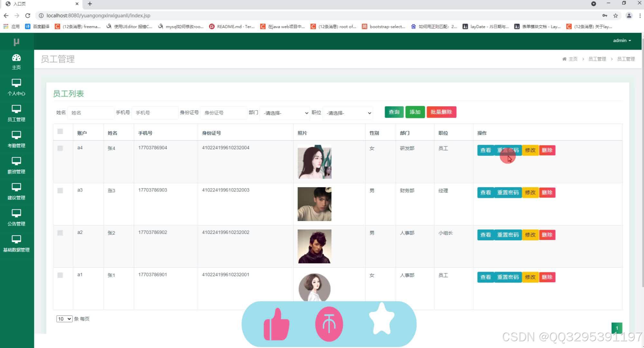Open README.md bookmark
The height and width of the screenshot is (348, 644).
[x=232, y=26]
